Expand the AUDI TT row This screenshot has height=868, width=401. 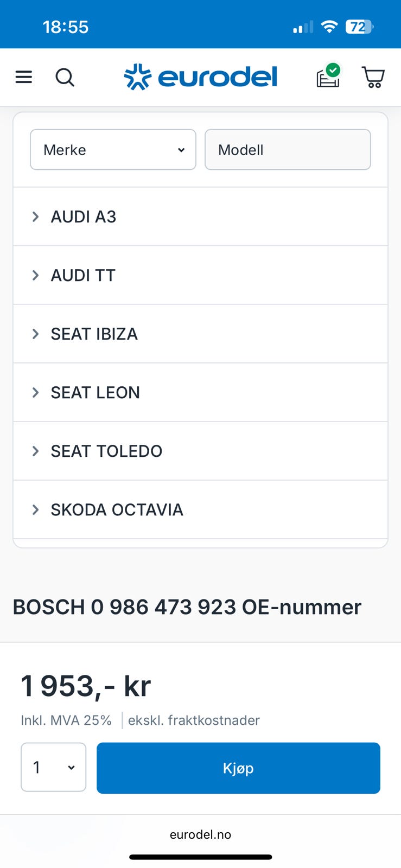tap(200, 275)
